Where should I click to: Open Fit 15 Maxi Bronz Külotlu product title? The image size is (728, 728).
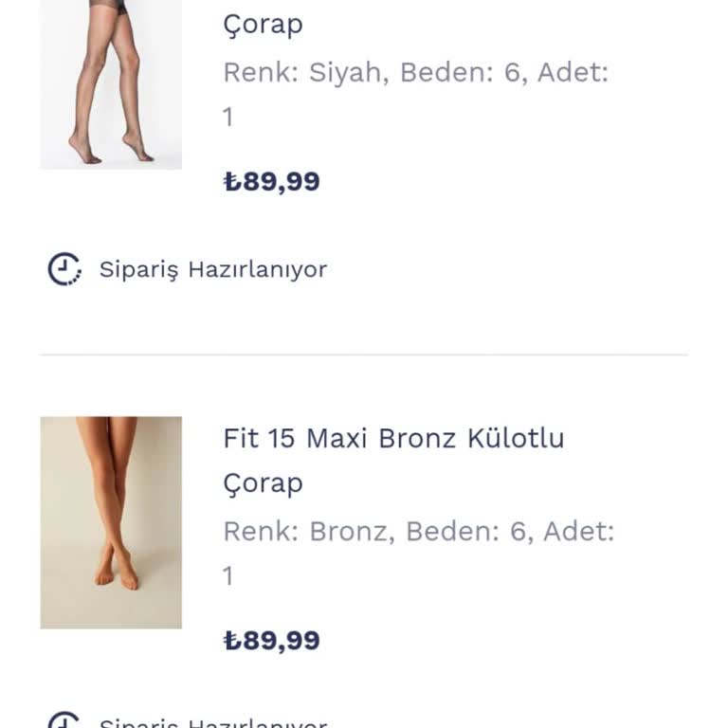393,439
